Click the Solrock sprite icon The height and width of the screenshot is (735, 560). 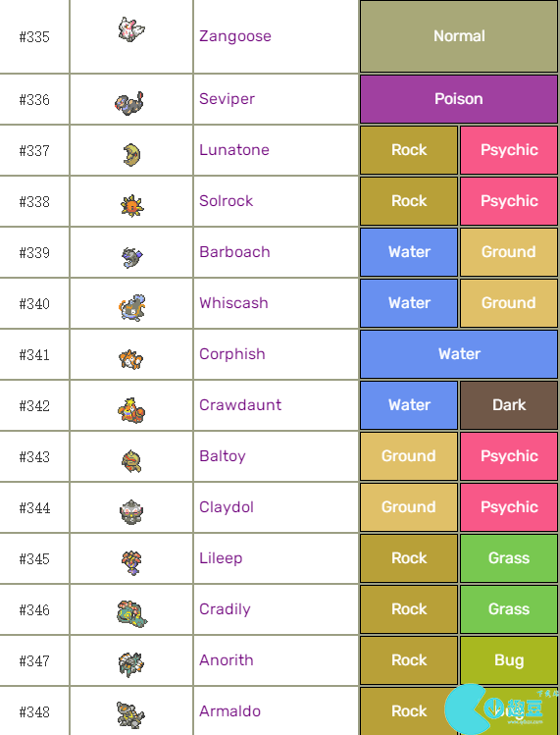click(x=131, y=206)
